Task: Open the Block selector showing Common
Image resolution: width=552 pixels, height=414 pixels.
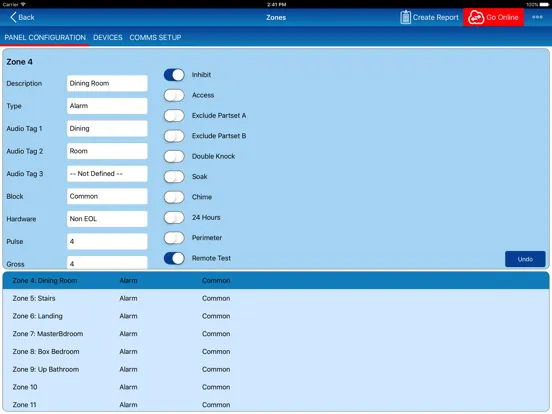Action: [107, 196]
